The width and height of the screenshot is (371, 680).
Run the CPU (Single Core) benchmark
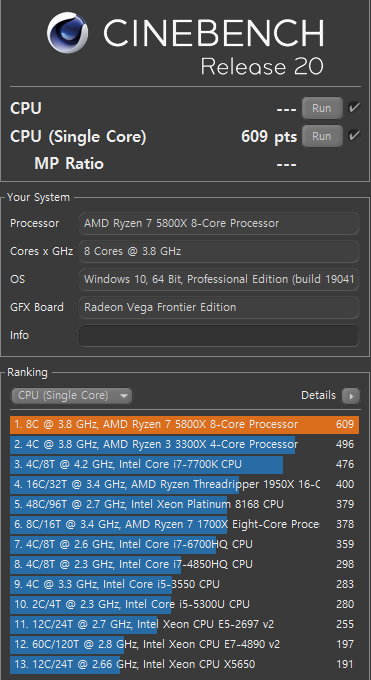322,136
